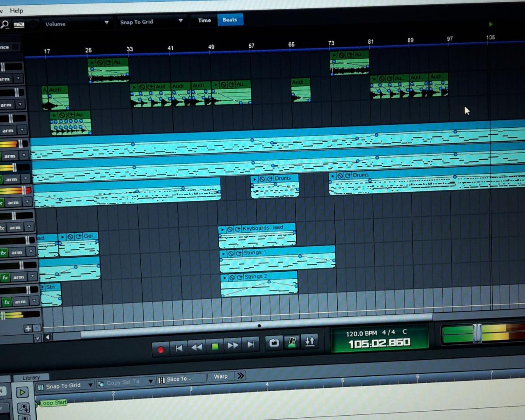Jump to the end of the project

click(x=251, y=345)
